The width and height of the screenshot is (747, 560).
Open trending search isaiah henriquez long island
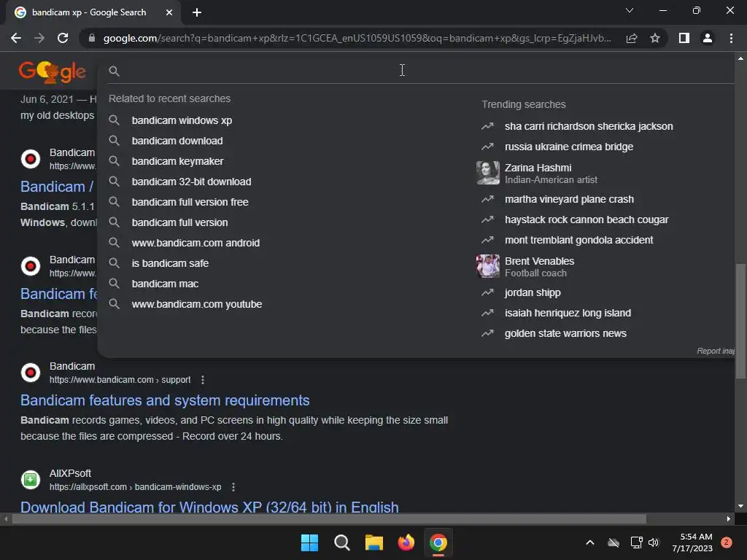point(568,314)
